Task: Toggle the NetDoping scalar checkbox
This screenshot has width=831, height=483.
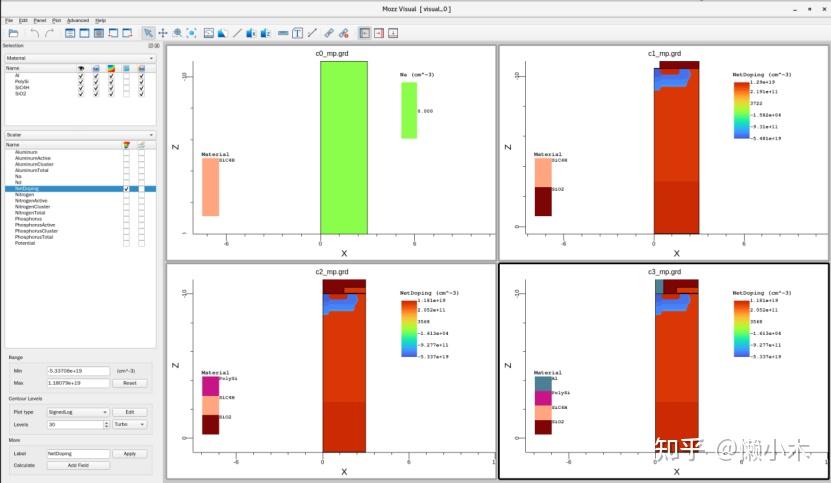Action: click(x=126, y=189)
